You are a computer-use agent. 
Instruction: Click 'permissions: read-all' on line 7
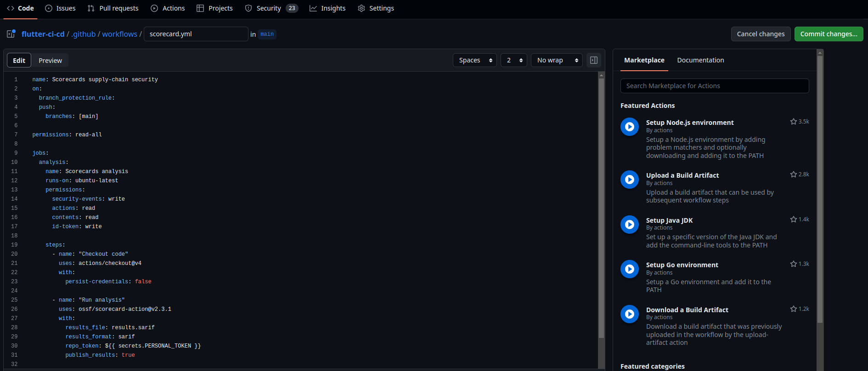pyautogui.click(x=67, y=135)
